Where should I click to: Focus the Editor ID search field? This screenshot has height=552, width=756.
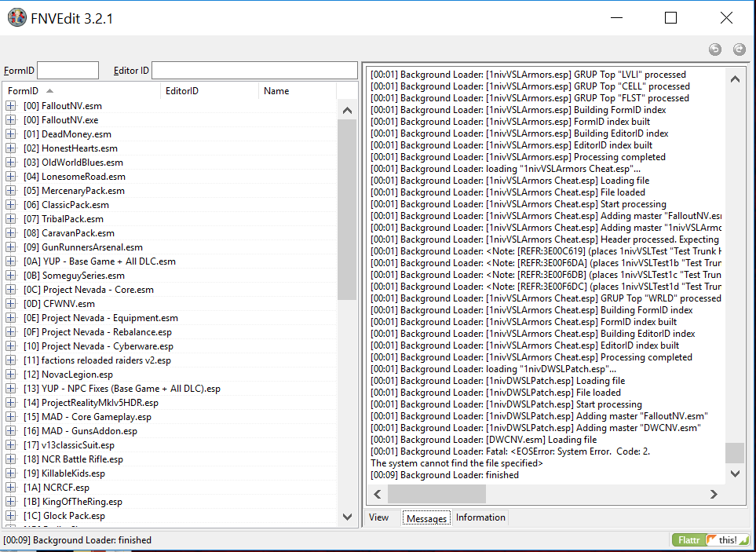(x=254, y=71)
